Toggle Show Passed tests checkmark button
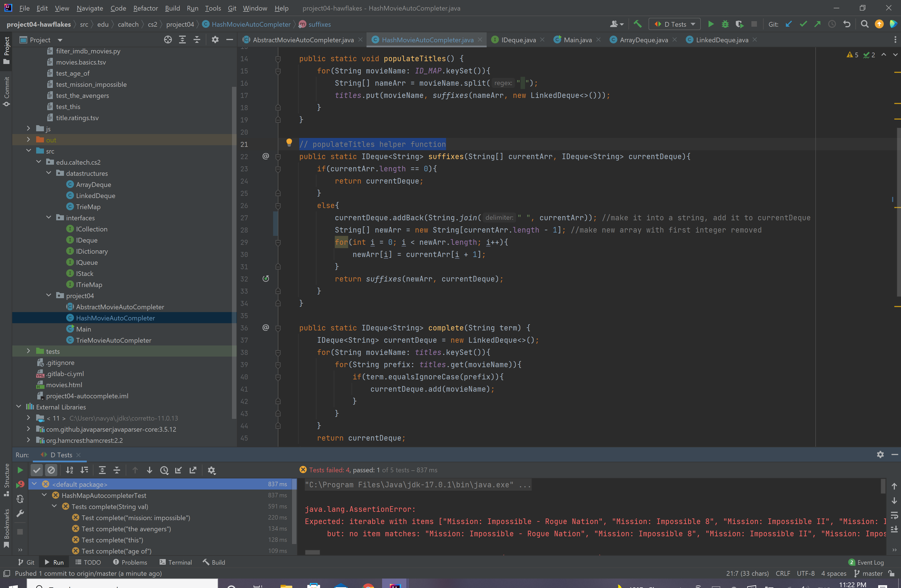901x588 pixels. click(x=37, y=470)
